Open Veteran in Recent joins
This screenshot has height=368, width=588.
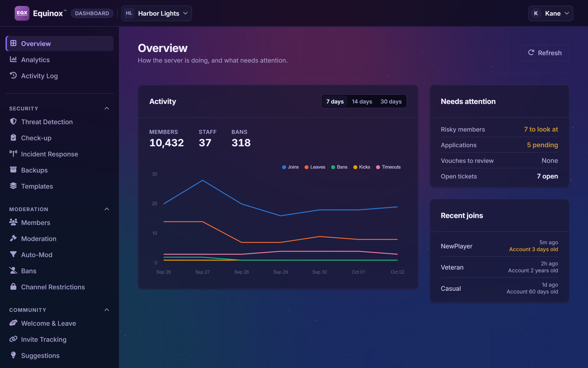499,267
